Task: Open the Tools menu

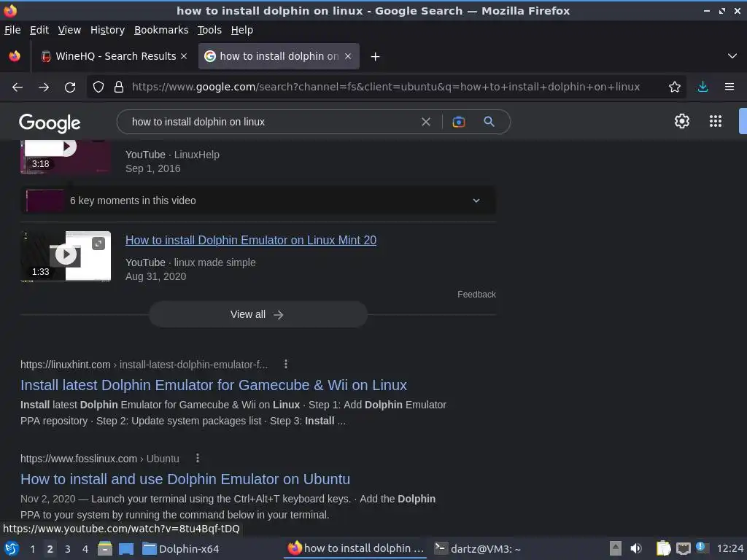Action: 209,30
